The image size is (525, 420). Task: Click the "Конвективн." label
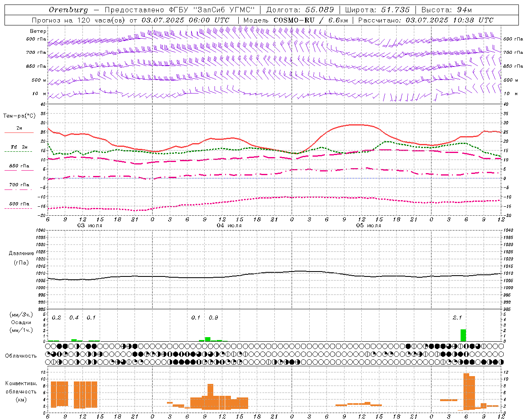point(21,383)
